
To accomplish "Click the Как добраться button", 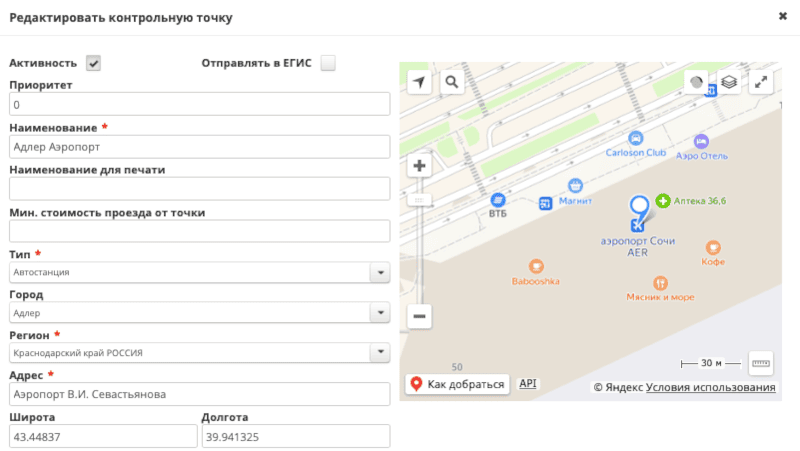I will coord(457,384).
